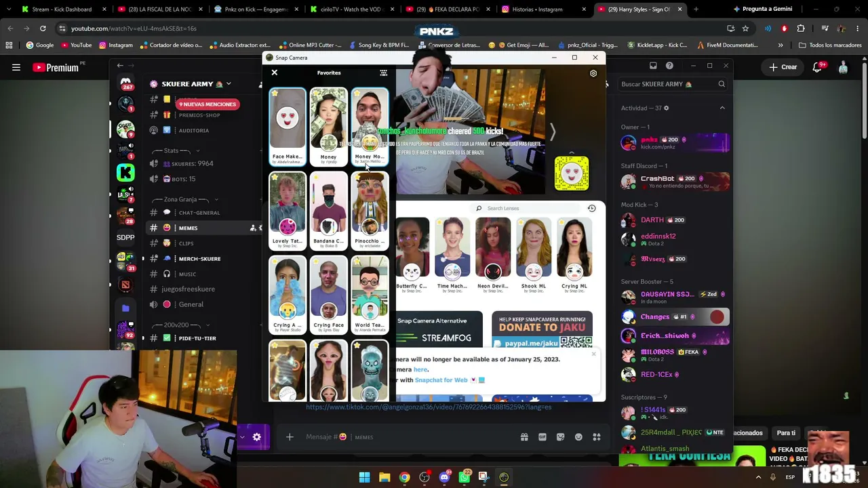The height and width of the screenshot is (488, 868).
Task: Open YouTube notifications bell
Action: click(818, 67)
